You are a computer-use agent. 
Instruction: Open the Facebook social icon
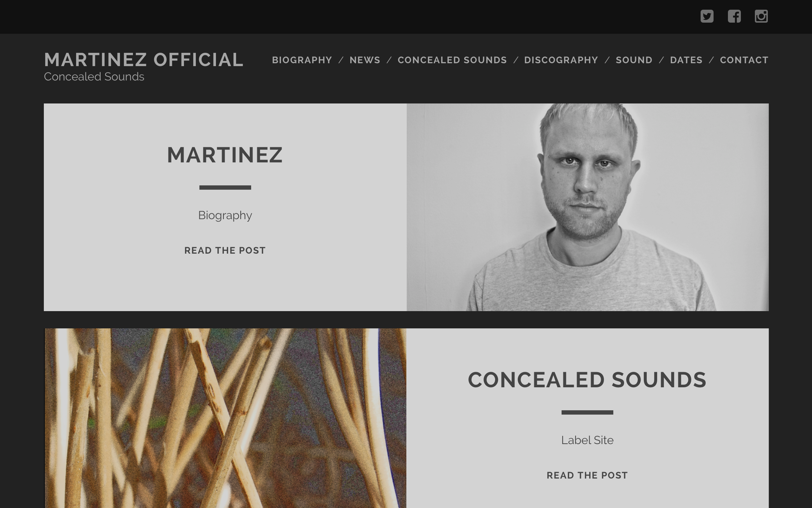[x=734, y=16]
